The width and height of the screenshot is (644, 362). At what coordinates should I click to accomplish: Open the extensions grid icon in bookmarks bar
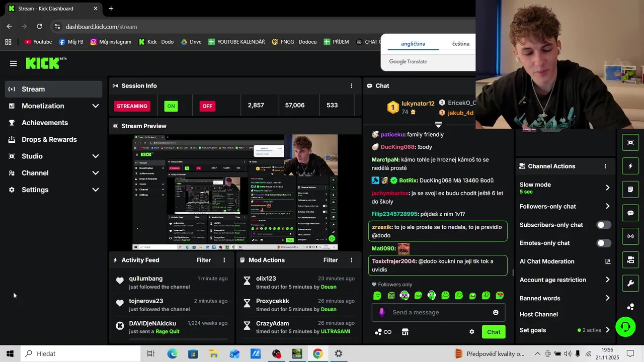click(8, 42)
